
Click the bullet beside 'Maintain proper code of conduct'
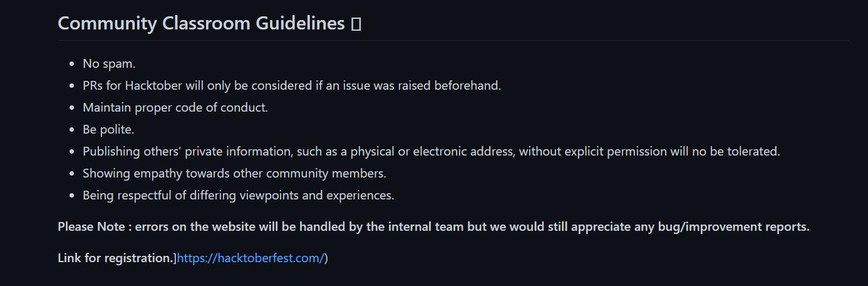pos(74,108)
